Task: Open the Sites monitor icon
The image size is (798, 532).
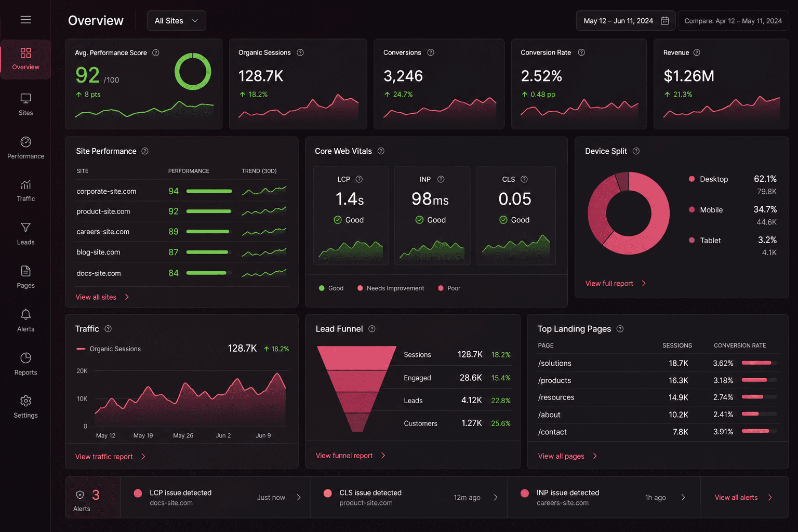Action: pos(25,98)
